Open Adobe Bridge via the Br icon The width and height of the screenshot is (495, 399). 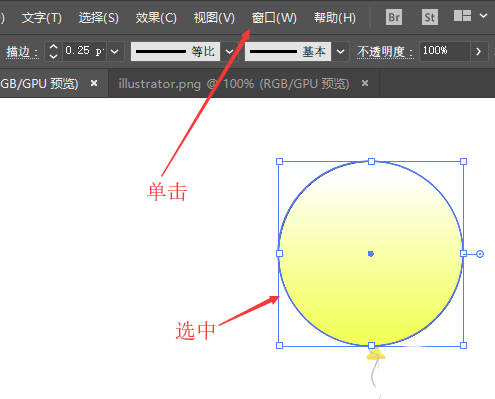click(394, 17)
